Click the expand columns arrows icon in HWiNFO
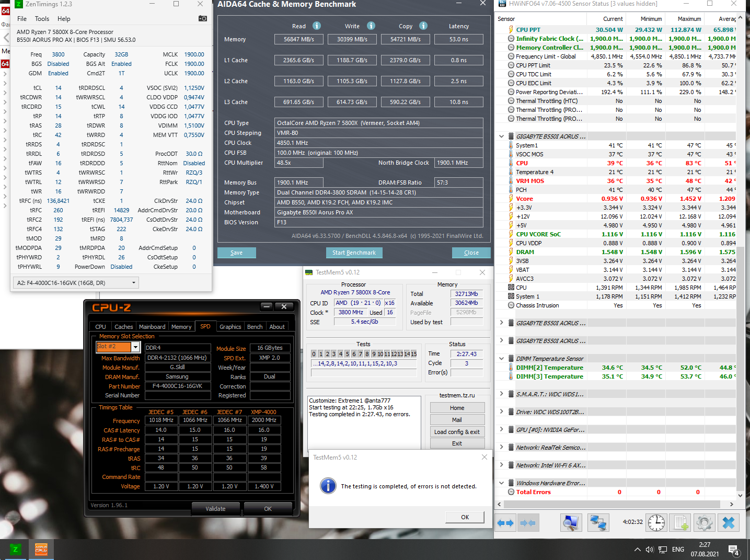Viewport: 750px width, 560px height. pyautogui.click(x=505, y=523)
